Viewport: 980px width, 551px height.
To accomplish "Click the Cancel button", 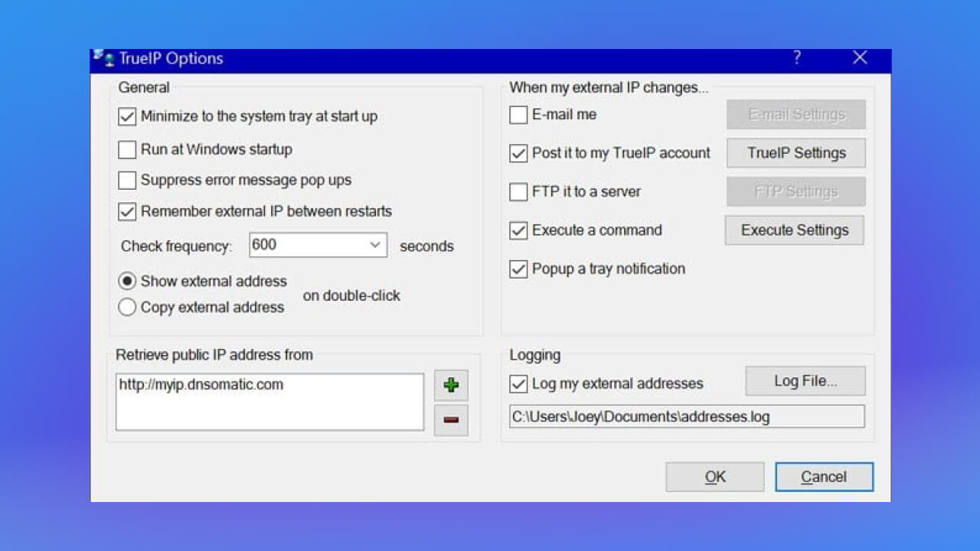I will point(824,477).
